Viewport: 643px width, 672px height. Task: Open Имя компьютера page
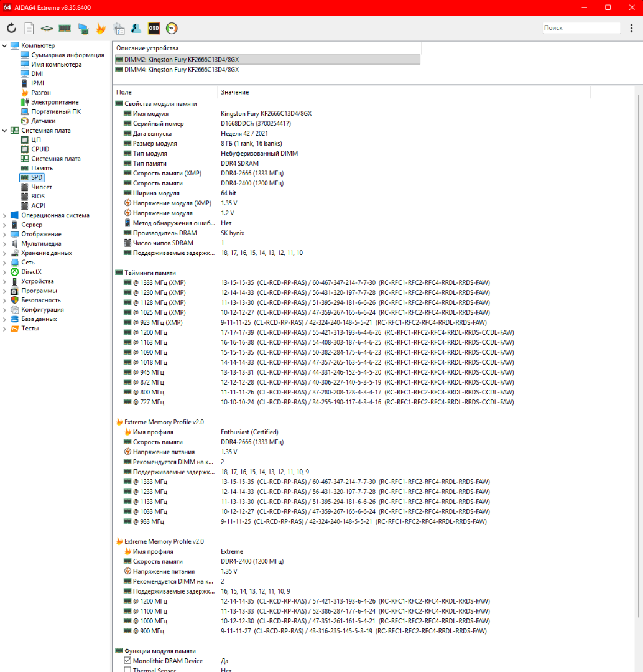pos(56,64)
